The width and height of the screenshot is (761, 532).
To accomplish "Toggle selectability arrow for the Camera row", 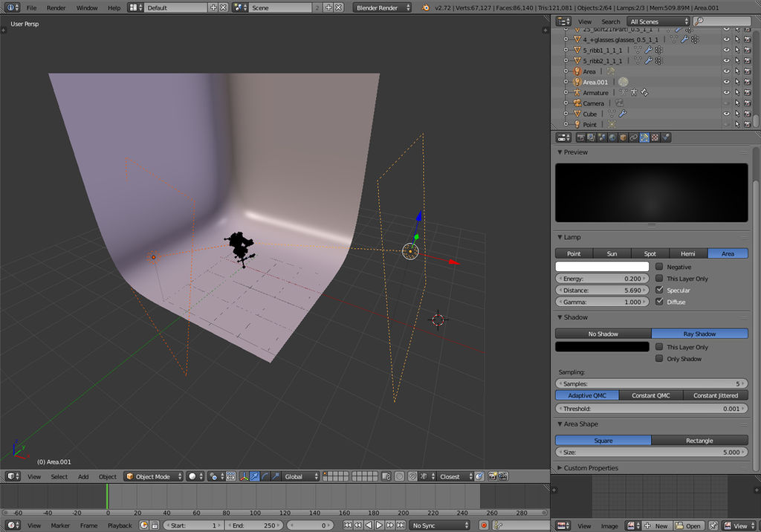I will pos(737,103).
